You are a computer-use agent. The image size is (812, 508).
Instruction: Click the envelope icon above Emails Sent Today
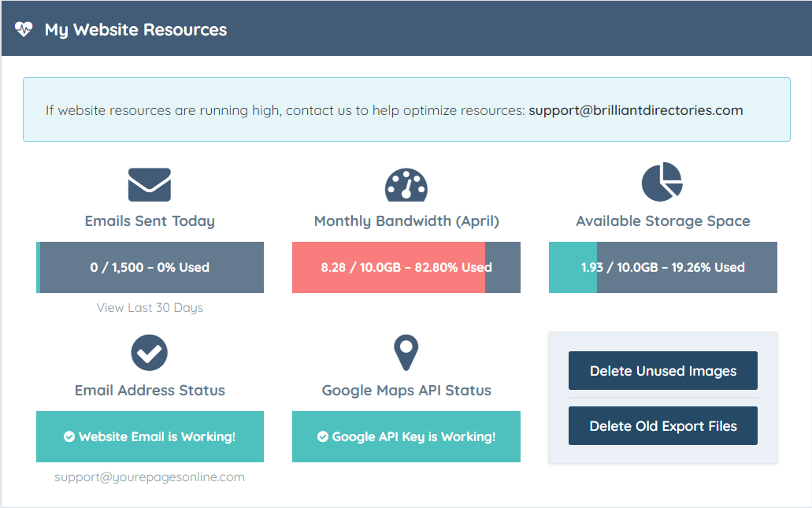pos(149,184)
